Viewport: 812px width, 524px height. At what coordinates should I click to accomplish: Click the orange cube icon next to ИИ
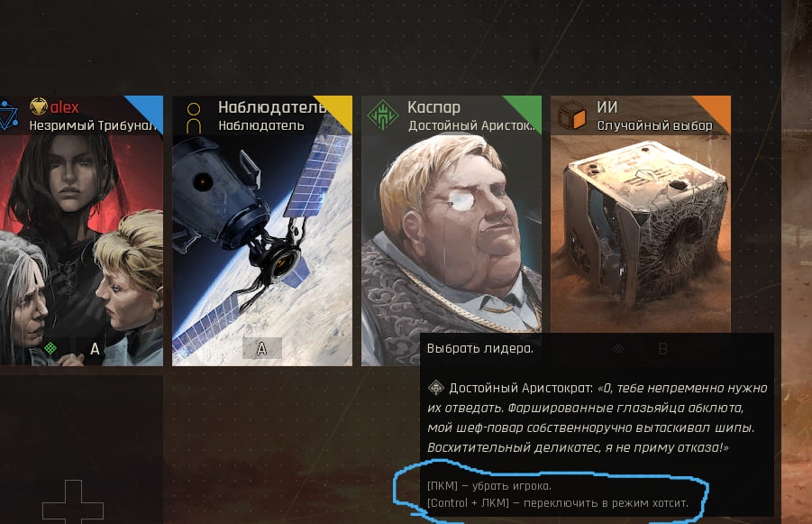tap(571, 115)
